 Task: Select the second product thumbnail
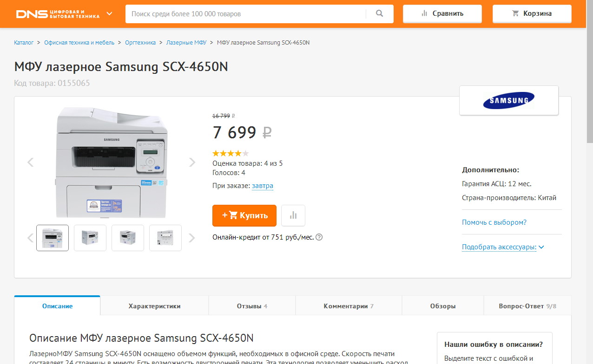90,238
